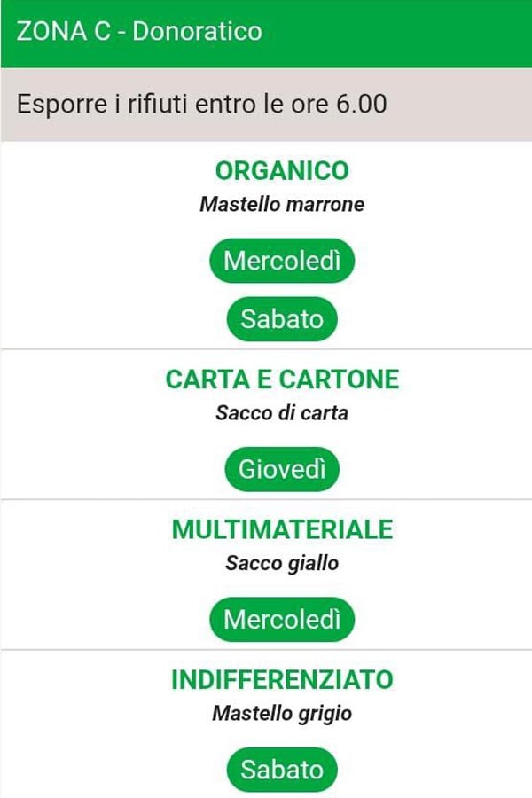Open the CARTA E CARTONE heading
This screenshot has width=532, height=798.
tap(282, 379)
